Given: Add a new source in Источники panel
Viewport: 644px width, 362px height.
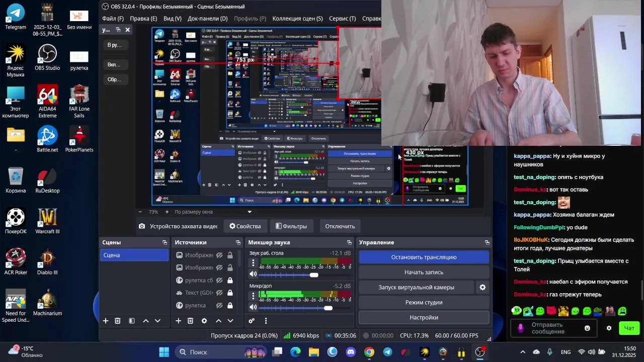Looking at the screenshot, I should click(178, 321).
